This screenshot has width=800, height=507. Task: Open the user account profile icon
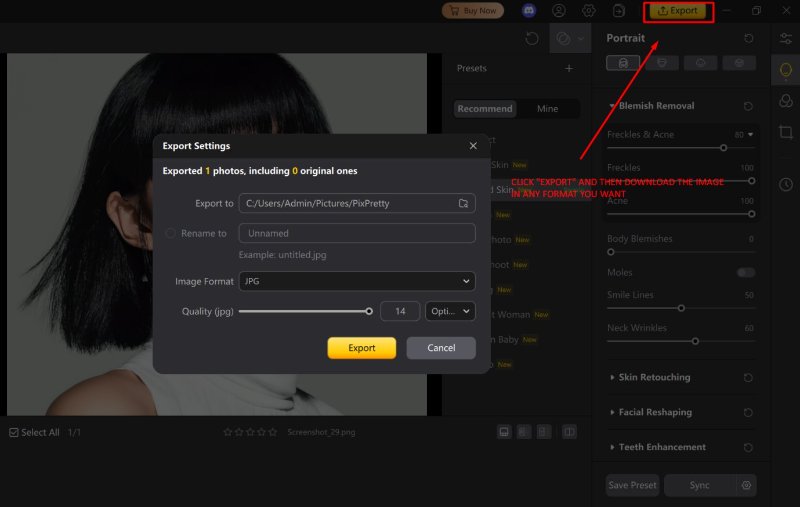[559, 11]
